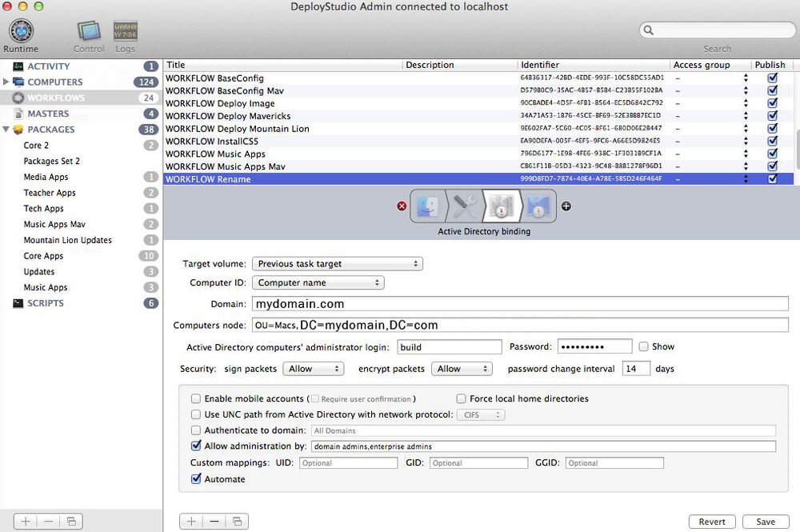Open sign packets Allow dropdown
Screen dimensions: 800x532
click(314, 369)
